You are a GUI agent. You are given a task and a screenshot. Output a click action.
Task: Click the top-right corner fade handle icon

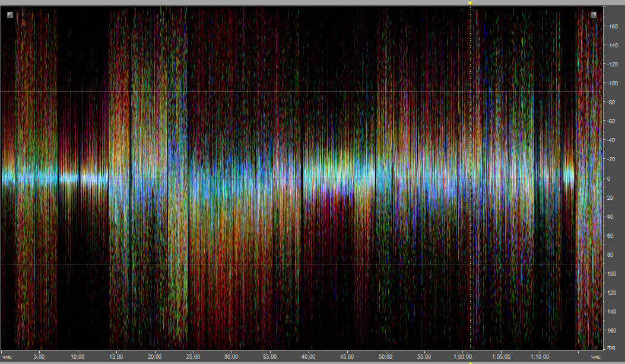point(594,14)
